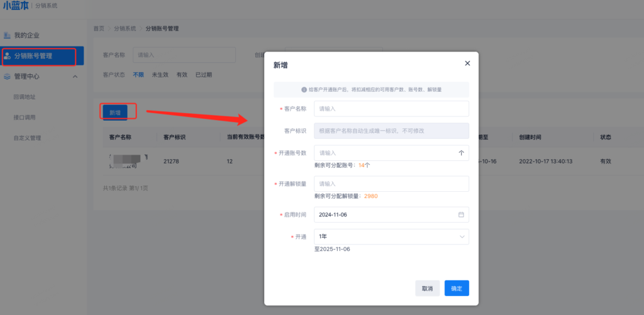
Task: Select the 未生效 customer status filter
Action: [160, 75]
